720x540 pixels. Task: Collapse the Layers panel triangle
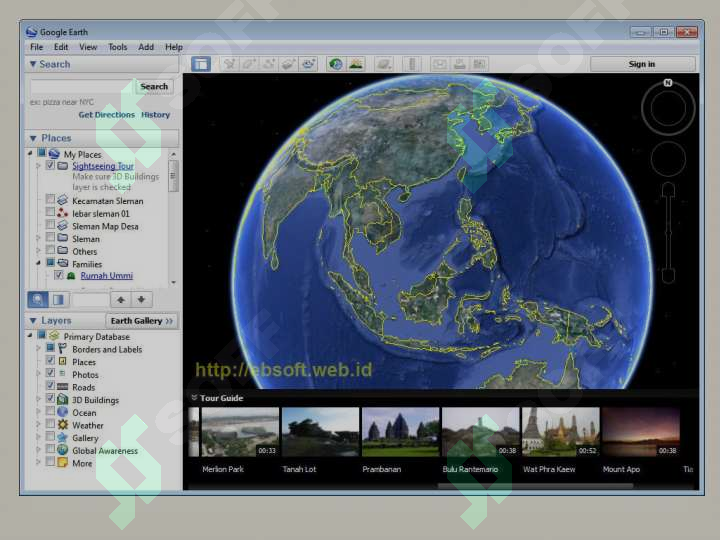click(x=33, y=321)
